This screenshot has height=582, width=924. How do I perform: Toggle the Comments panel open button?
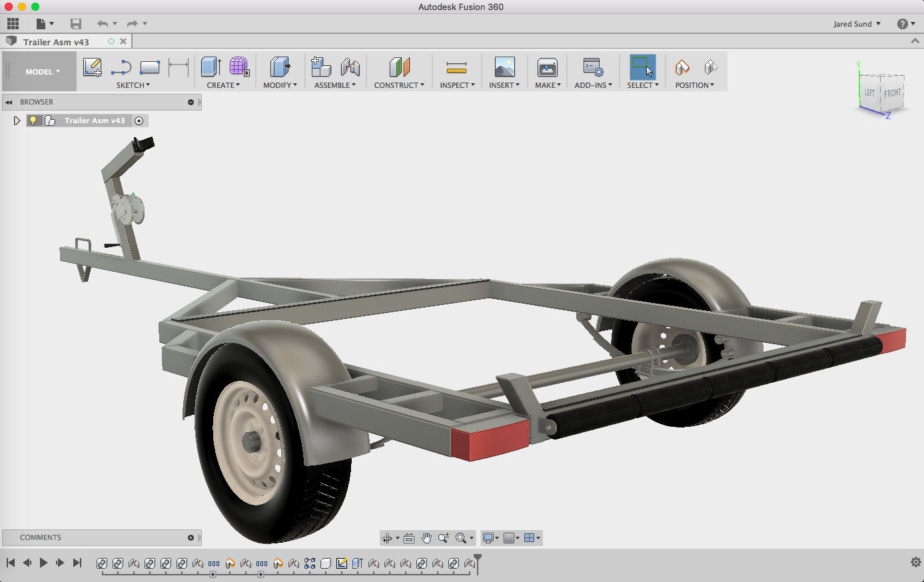(191, 537)
